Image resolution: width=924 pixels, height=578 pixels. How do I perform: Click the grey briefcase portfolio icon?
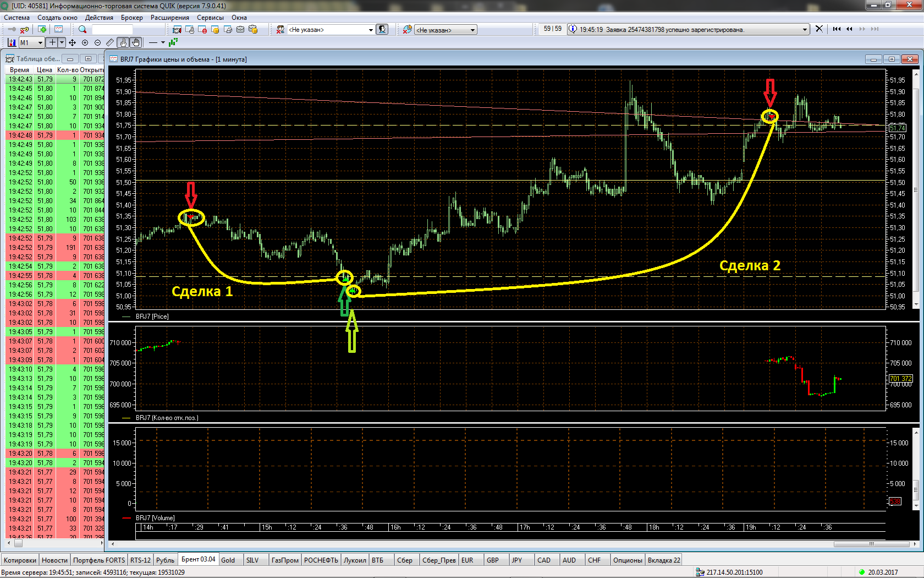[x=240, y=29]
